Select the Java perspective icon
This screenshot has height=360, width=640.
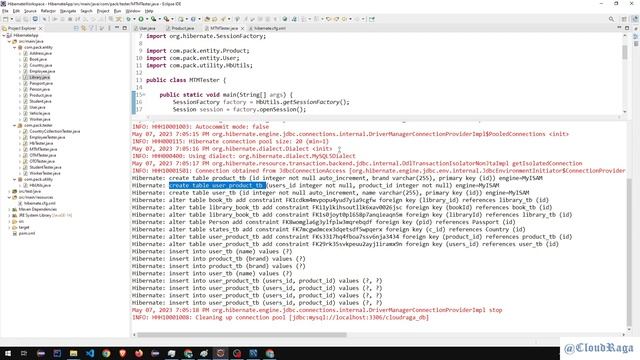tap(635, 19)
